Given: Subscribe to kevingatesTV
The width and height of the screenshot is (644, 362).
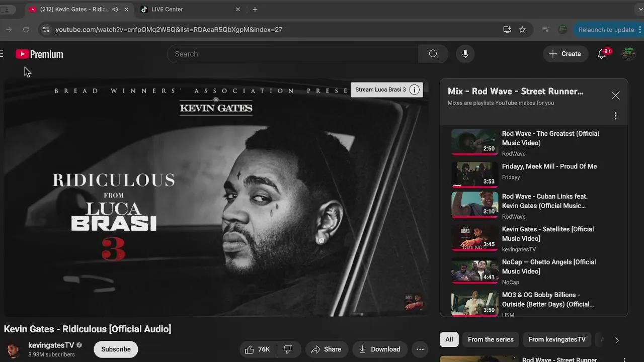Looking at the screenshot, I should (116, 349).
